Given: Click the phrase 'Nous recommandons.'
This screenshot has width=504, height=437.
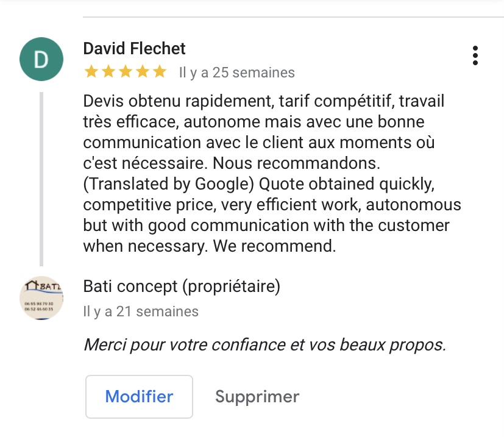Looking at the screenshot, I should pyautogui.click(x=296, y=163).
